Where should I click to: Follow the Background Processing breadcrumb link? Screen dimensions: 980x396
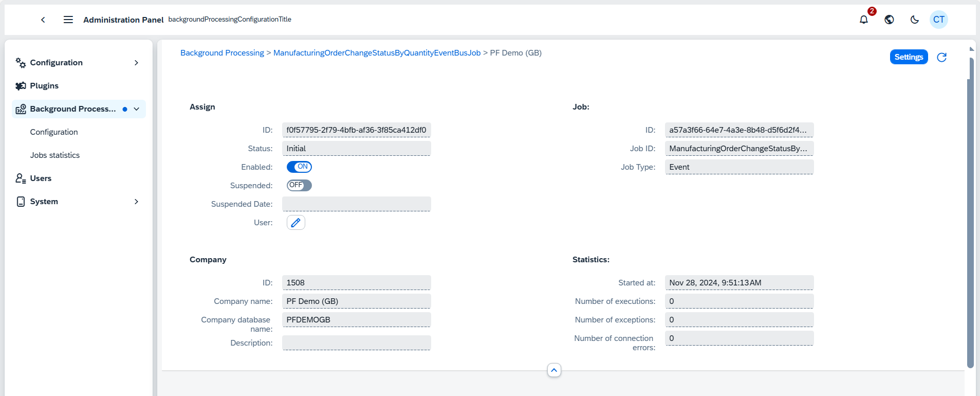pyautogui.click(x=222, y=53)
